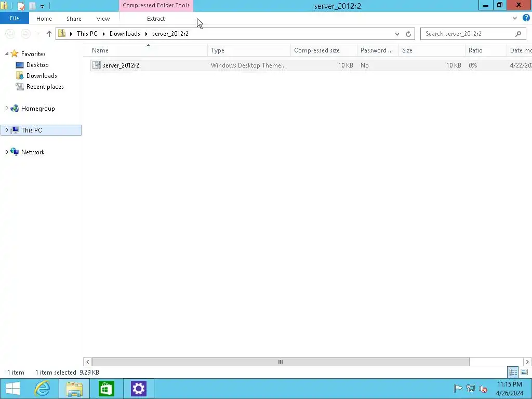Sort by the Size column header
Image resolution: width=532 pixels, height=399 pixels.
[x=432, y=50]
